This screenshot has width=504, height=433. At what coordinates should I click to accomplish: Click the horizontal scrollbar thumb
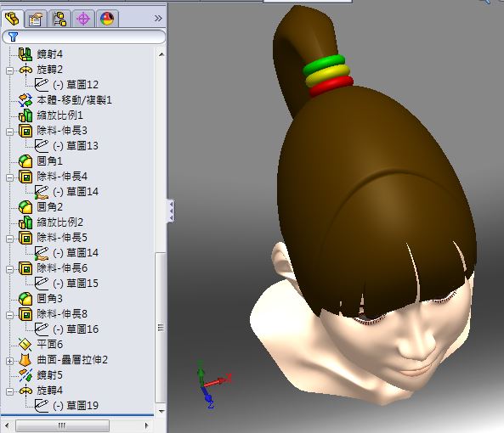point(62,425)
